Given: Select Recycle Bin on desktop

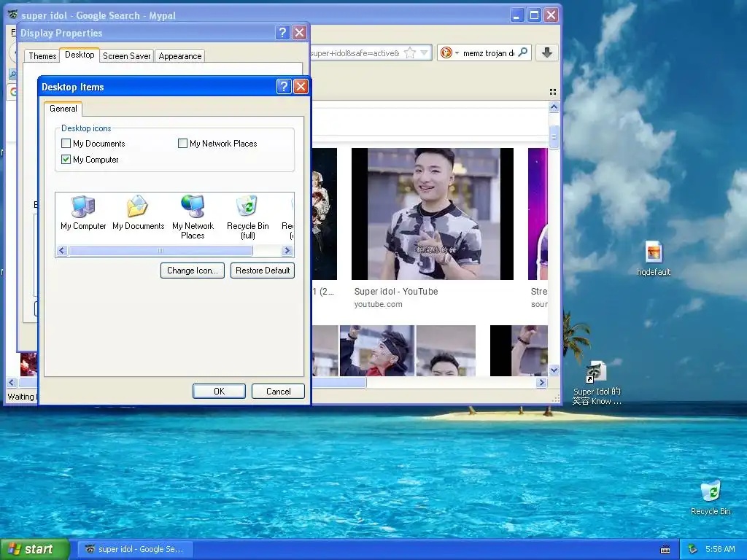Looking at the screenshot, I should click(x=711, y=498).
